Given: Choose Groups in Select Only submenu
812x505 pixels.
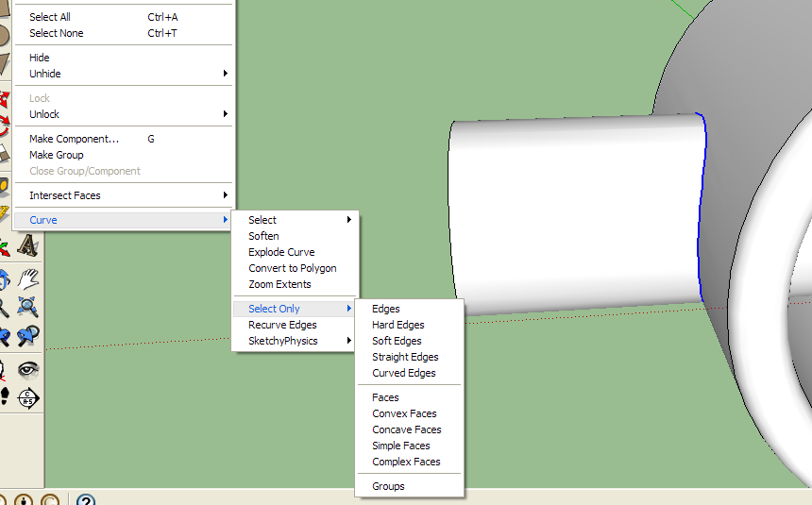Looking at the screenshot, I should point(388,486).
